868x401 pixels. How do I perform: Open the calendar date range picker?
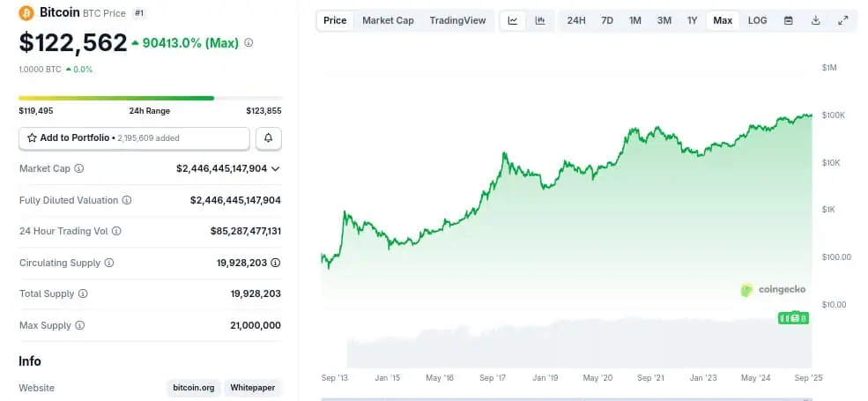(789, 20)
